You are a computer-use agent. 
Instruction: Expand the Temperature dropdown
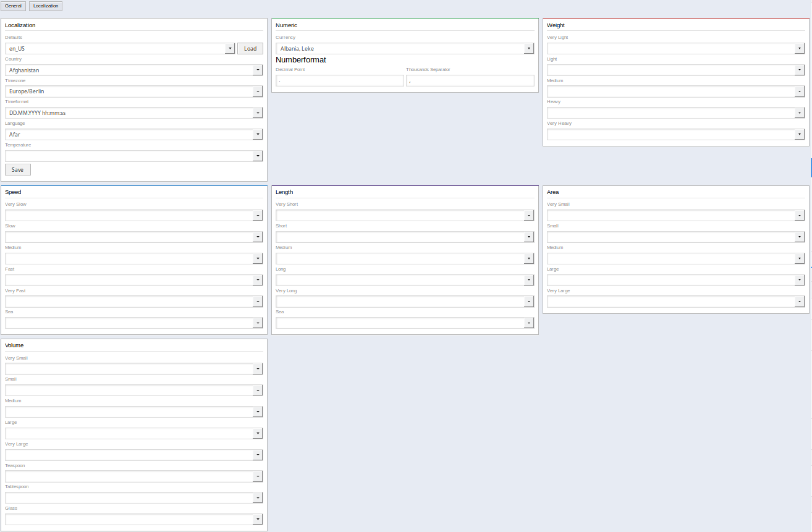click(x=133, y=156)
